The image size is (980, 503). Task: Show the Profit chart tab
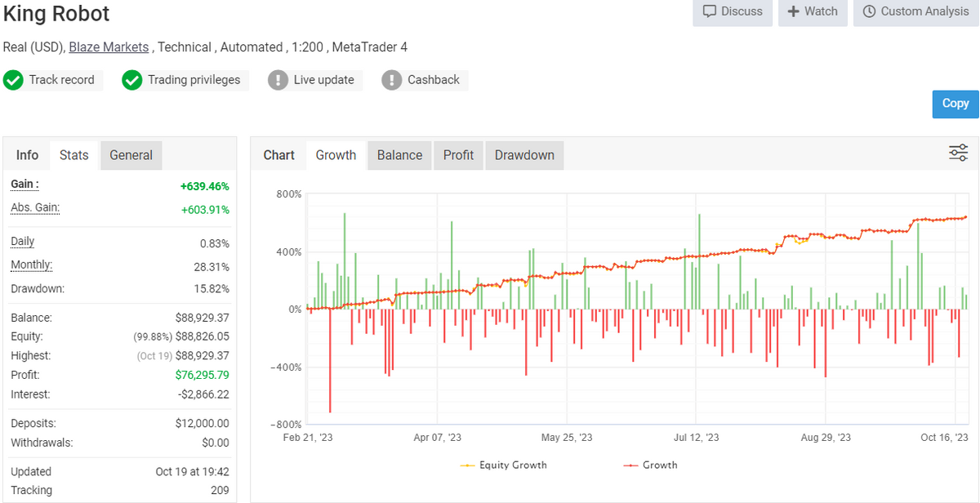click(458, 155)
